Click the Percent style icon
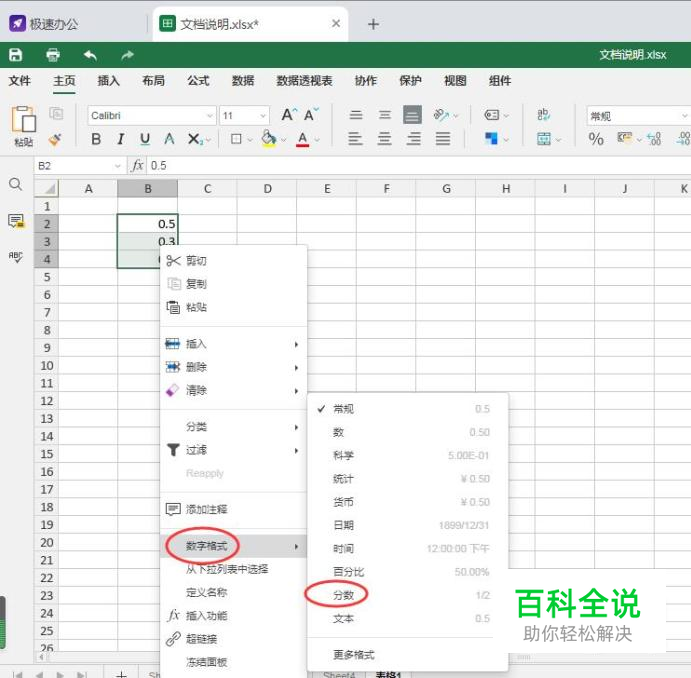 pyautogui.click(x=596, y=139)
